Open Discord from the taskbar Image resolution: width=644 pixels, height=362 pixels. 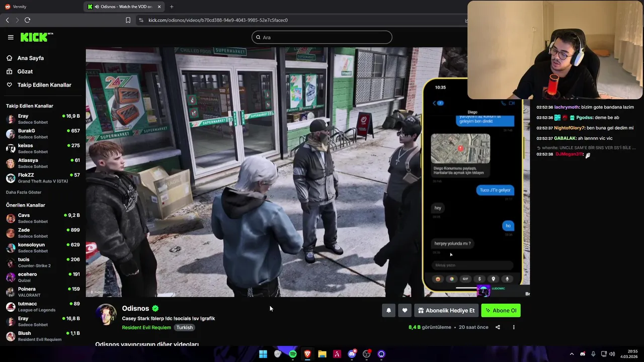pyautogui.click(x=352, y=354)
